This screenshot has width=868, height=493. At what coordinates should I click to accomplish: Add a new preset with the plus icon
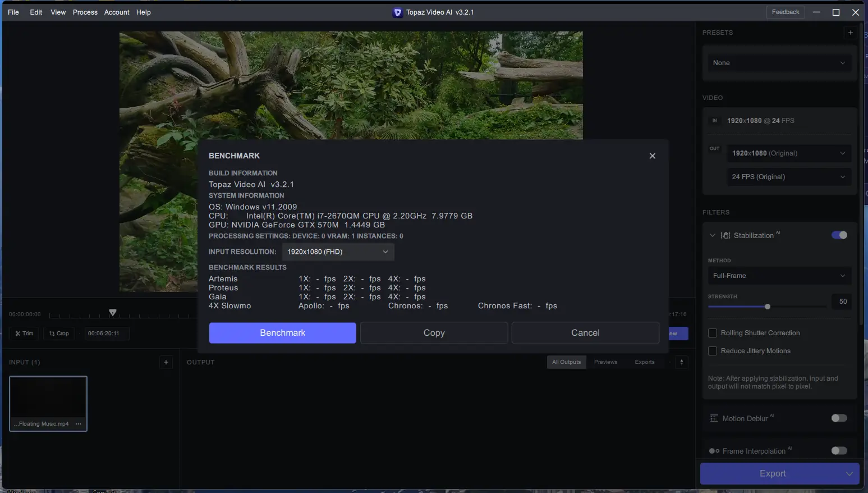point(851,33)
